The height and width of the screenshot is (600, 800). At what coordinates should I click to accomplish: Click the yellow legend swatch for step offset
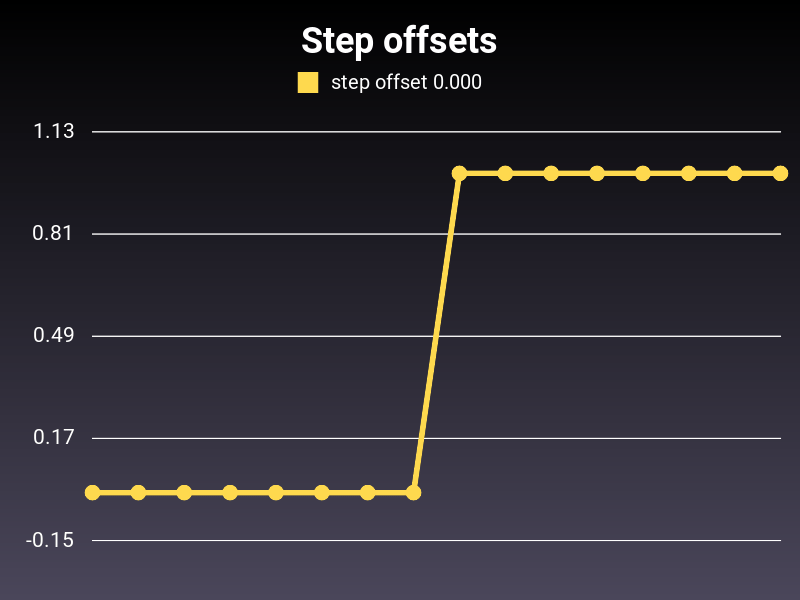(308, 83)
